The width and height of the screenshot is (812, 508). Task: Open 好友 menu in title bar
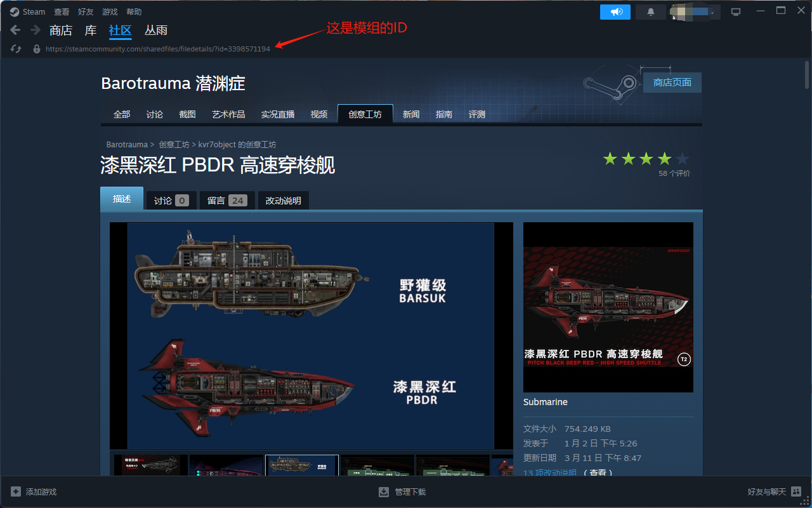click(x=86, y=12)
